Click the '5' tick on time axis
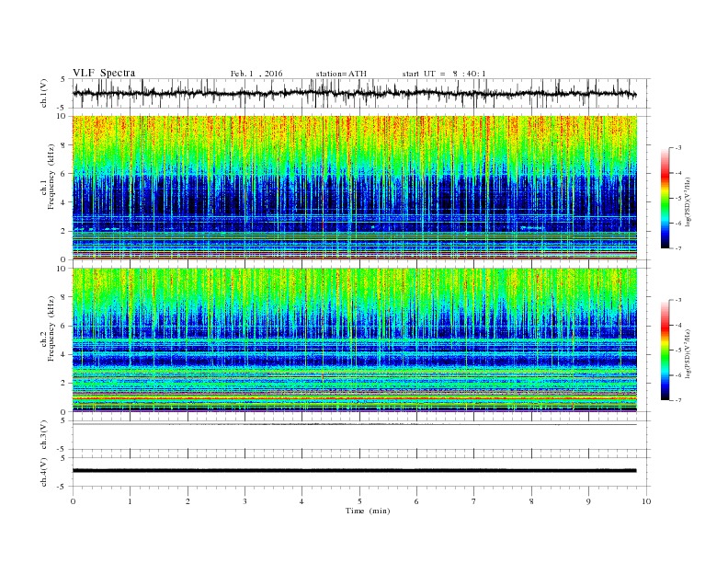The image size is (728, 563). 359,501
